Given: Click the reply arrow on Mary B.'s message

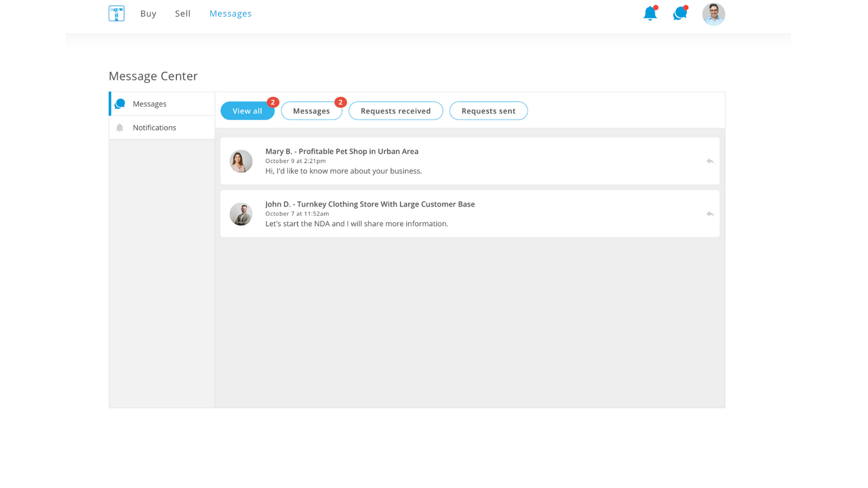Looking at the screenshot, I should click(710, 161).
